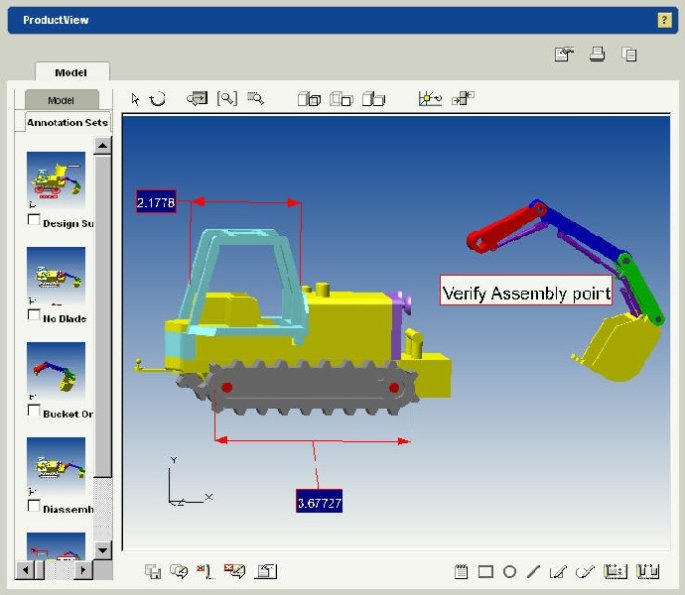
Task: Check the Design Su annotation set checkbox
Action: [34, 219]
